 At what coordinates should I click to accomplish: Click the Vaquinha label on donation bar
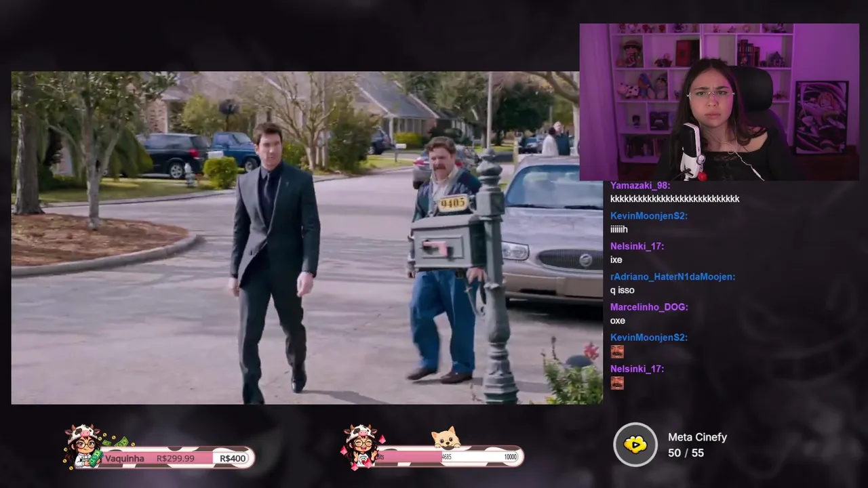click(125, 458)
